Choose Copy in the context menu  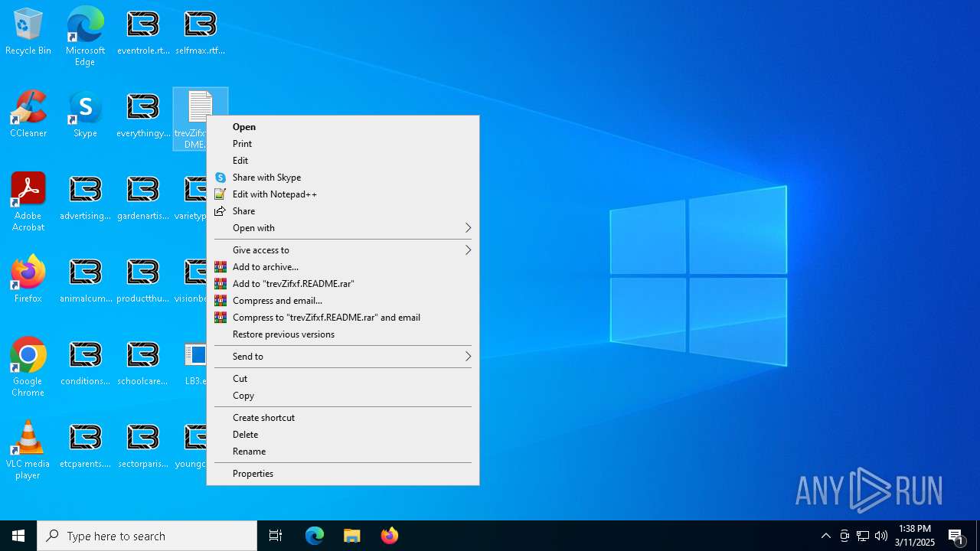point(343,396)
